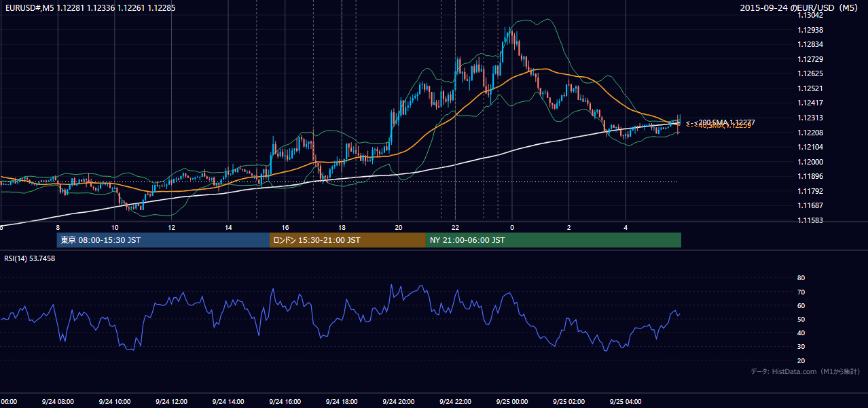The image size is (868, 408).
Task: Click the RSI(14) 53.7458 indicator label
Action: click(30, 258)
